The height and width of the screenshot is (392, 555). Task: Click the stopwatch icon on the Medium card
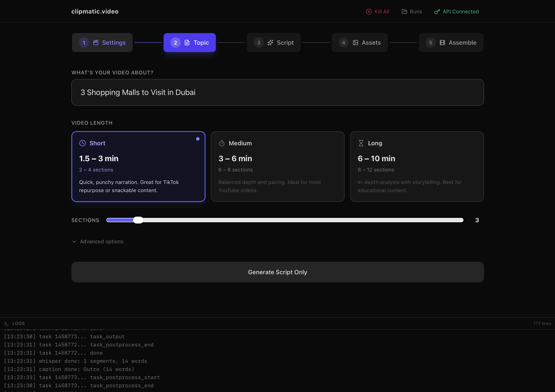tap(222, 143)
